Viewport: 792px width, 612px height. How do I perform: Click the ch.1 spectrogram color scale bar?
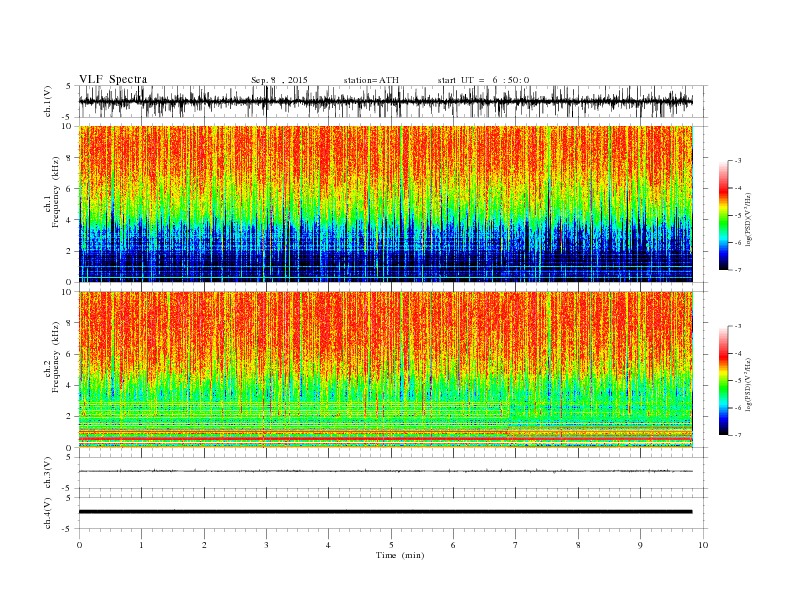tap(723, 215)
